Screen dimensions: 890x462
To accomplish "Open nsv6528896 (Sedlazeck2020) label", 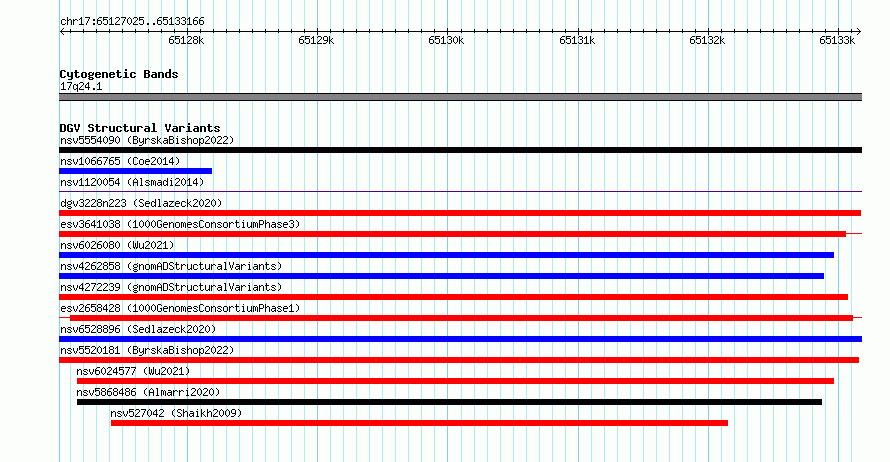I will pos(138,329).
